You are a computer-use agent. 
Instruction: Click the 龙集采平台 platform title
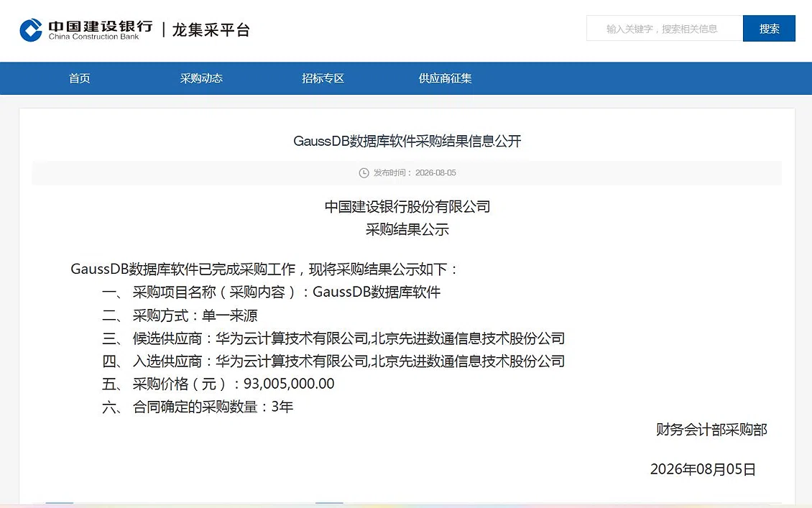(x=211, y=30)
